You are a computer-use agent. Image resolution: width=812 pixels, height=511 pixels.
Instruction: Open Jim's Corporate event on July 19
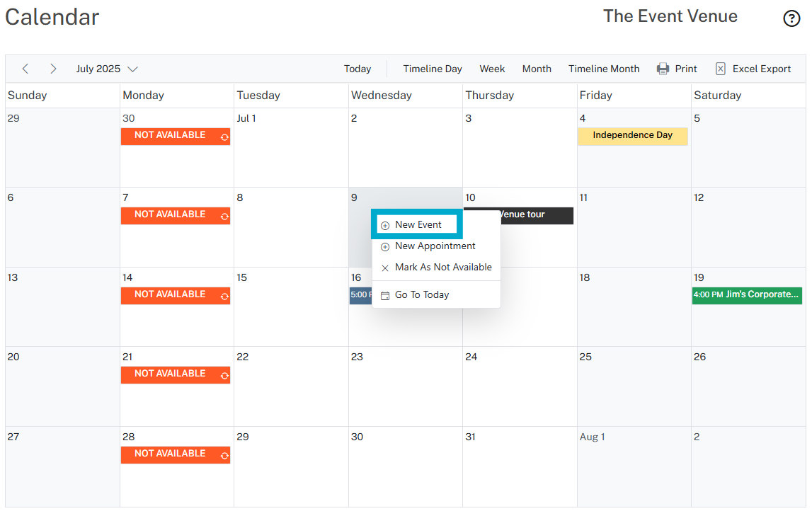coord(747,295)
